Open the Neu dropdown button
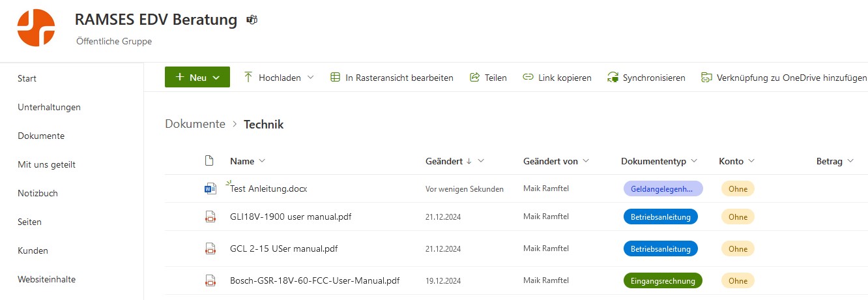Viewport: 868px width, 300px height. point(197,77)
